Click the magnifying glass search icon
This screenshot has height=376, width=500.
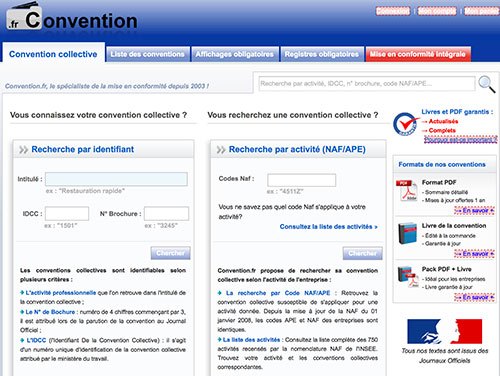487,84
